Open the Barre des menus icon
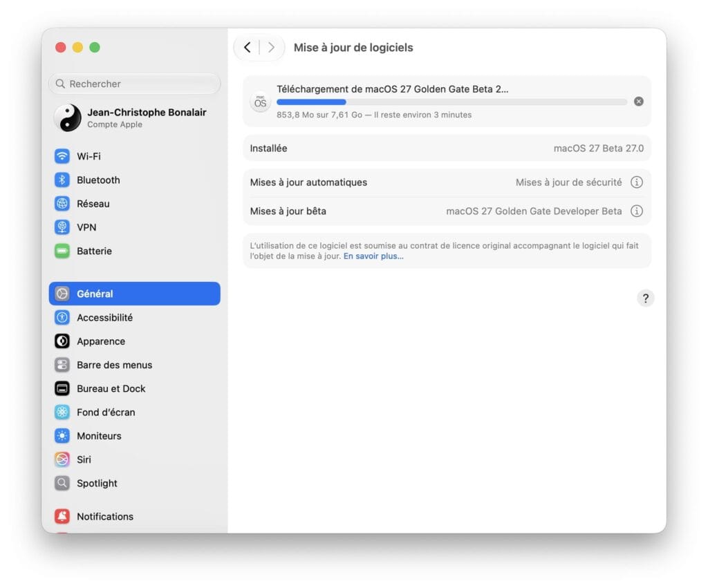The width and height of the screenshot is (708, 588). 62,365
